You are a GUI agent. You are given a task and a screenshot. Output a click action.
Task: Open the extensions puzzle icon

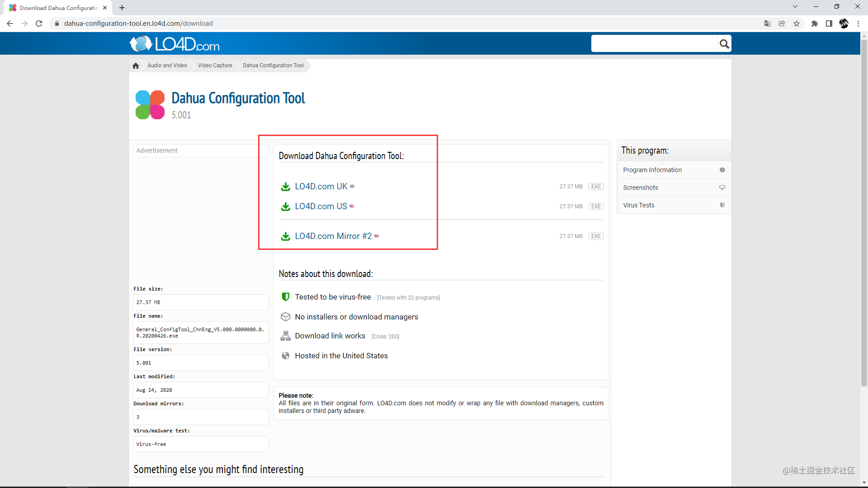pyautogui.click(x=815, y=23)
